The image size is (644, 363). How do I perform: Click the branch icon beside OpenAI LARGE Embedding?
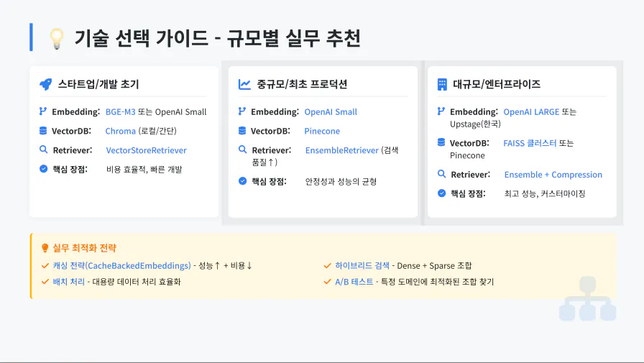click(x=441, y=111)
